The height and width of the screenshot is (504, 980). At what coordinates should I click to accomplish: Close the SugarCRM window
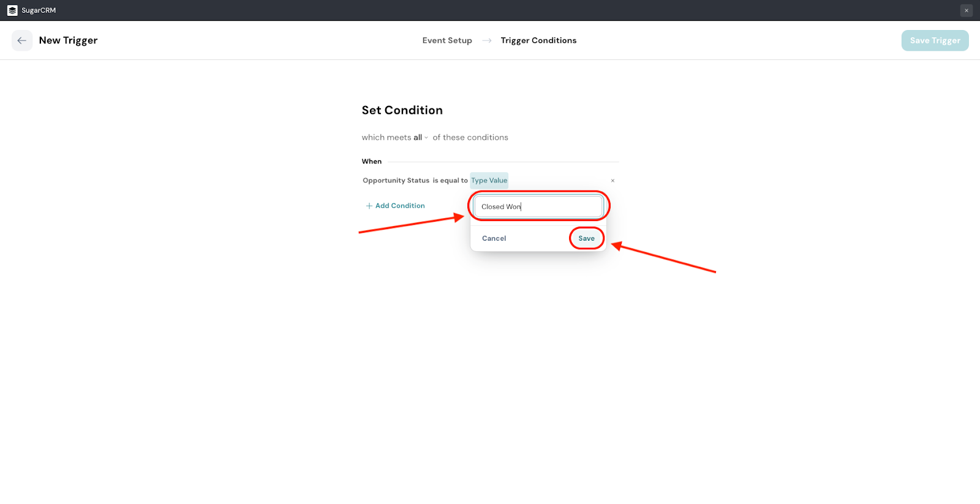click(967, 10)
